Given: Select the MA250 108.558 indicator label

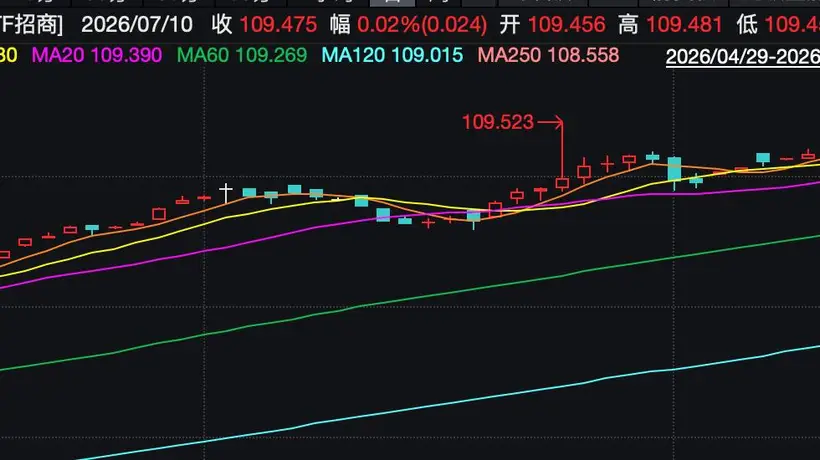Looking at the screenshot, I should [x=548, y=55].
